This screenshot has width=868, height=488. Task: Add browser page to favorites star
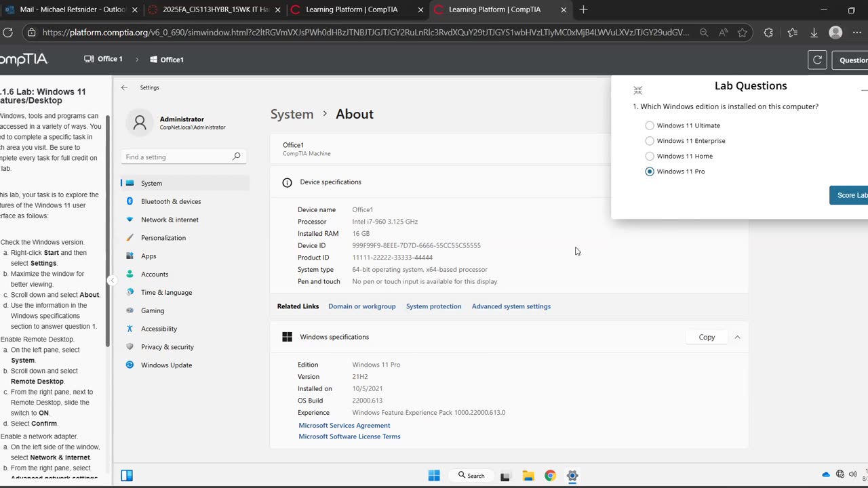coord(743,33)
